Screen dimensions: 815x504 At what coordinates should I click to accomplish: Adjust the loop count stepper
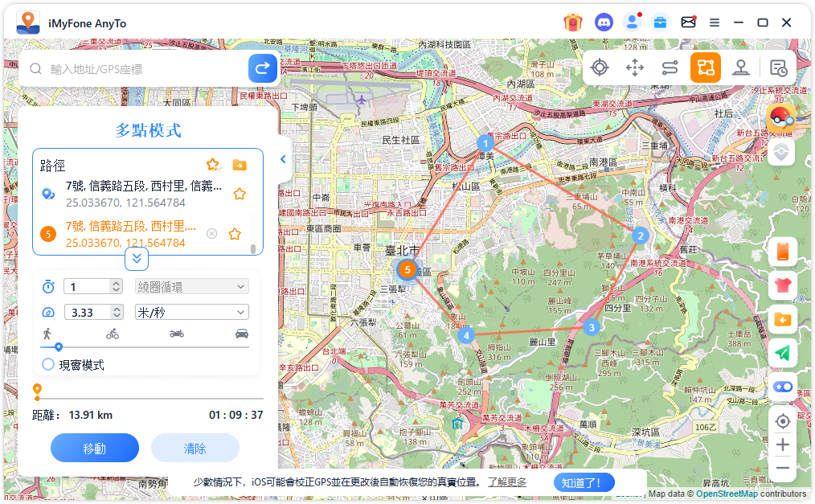117,286
